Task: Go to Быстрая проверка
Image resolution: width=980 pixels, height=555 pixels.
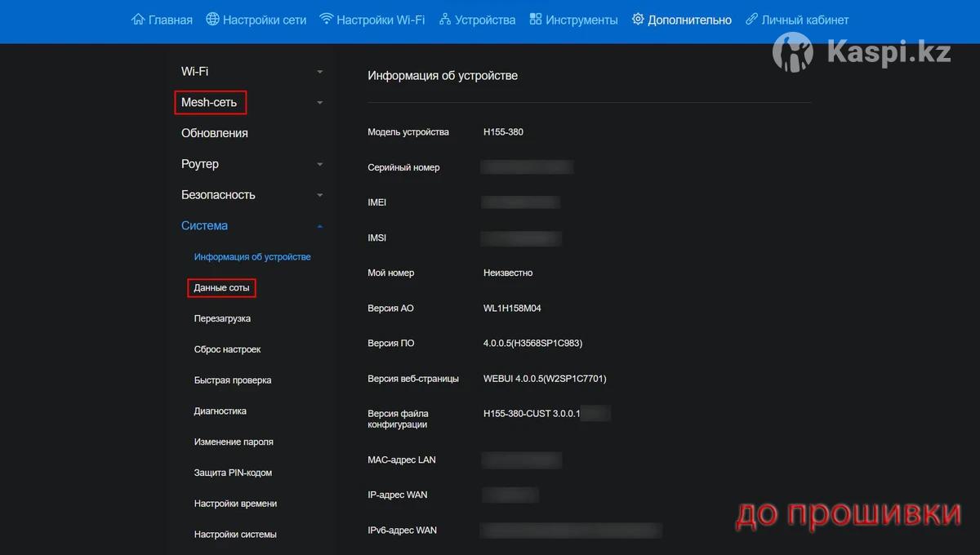Action: coord(233,380)
